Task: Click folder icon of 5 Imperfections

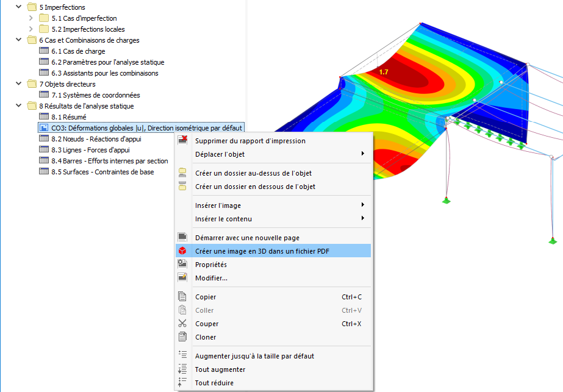Action: [x=32, y=7]
